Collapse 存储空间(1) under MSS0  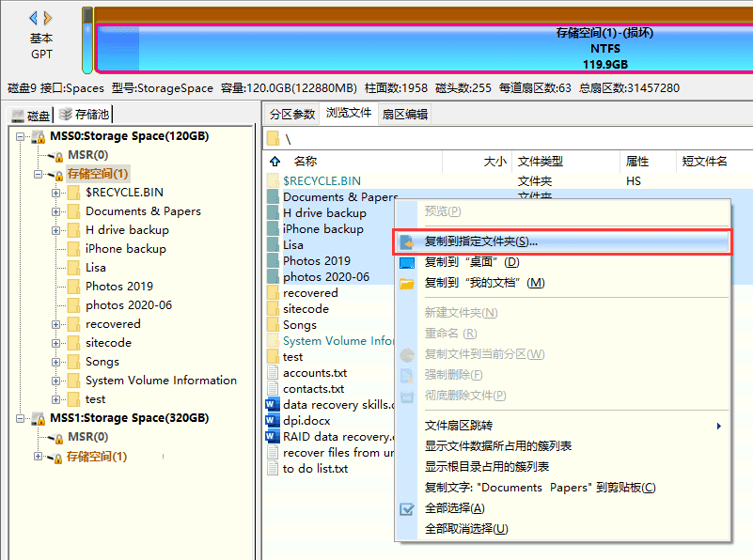(38, 174)
